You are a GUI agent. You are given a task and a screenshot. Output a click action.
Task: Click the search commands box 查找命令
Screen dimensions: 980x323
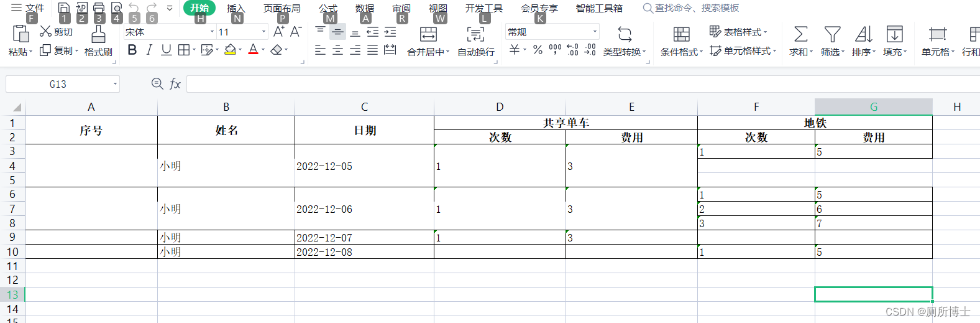click(x=692, y=8)
